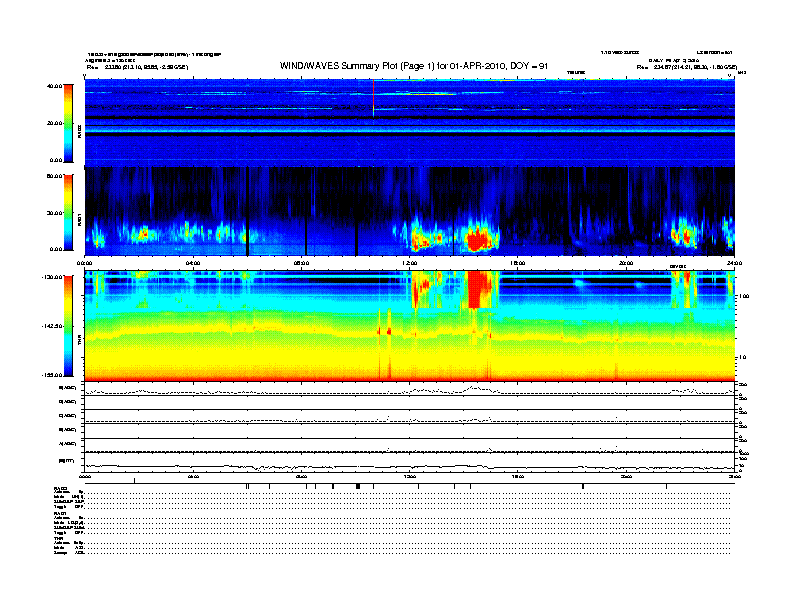Click the 24:00 tick label below RAD1 spectrogram

point(734,263)
